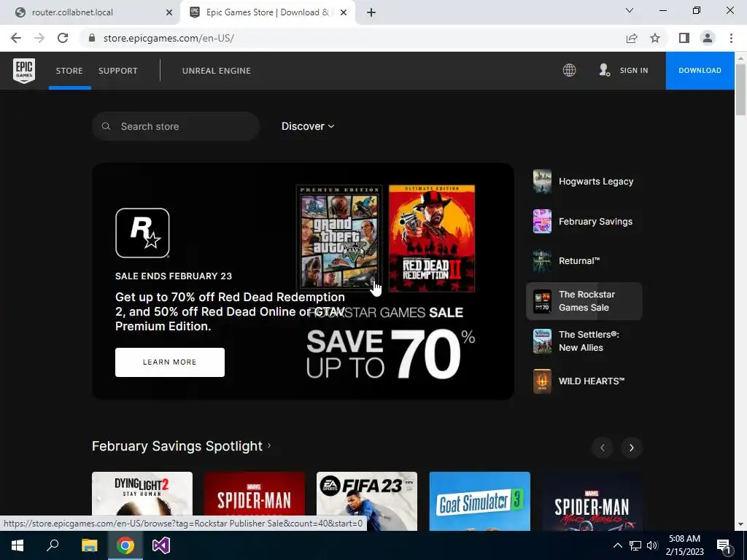The width and height of the screenshot is (747, 560).
Task: Select WILD HEARTS in the carousel list
Action: (x=584, y=381)
